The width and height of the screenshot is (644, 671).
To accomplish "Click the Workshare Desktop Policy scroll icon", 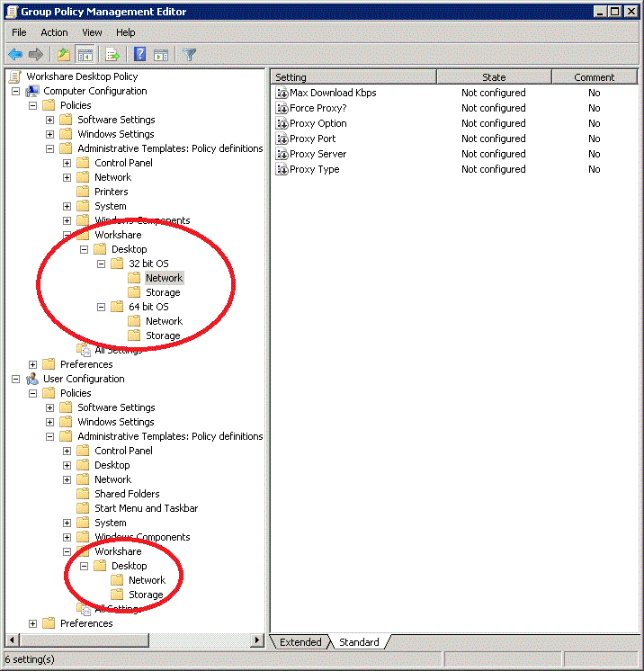I will pyautogui.click(x=15, y=76).
